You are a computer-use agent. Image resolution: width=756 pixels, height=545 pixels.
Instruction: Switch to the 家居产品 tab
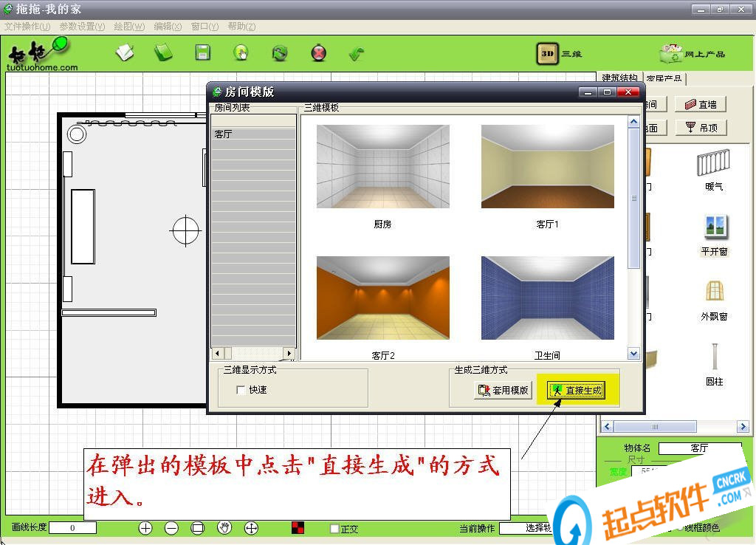pyautogui.click(x=664, y=78)
